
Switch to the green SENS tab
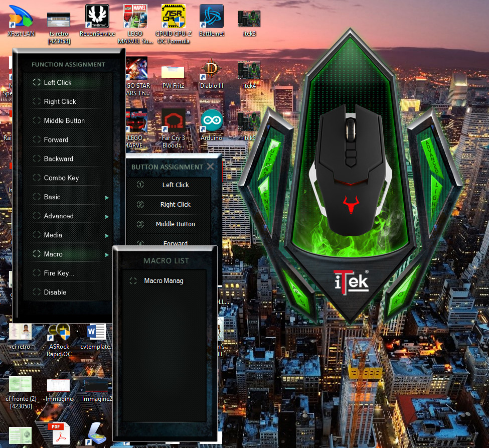tap(265, 199)
